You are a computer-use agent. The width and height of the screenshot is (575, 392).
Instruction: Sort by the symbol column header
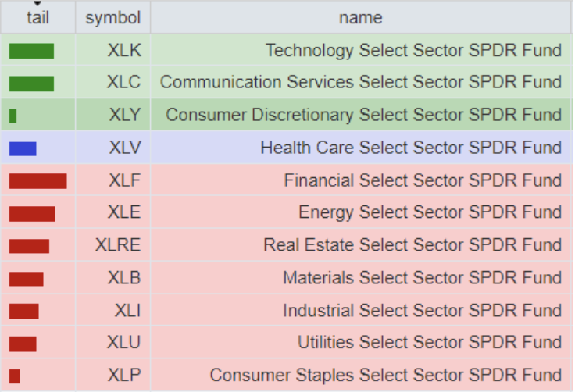click(x=112, y=17)
